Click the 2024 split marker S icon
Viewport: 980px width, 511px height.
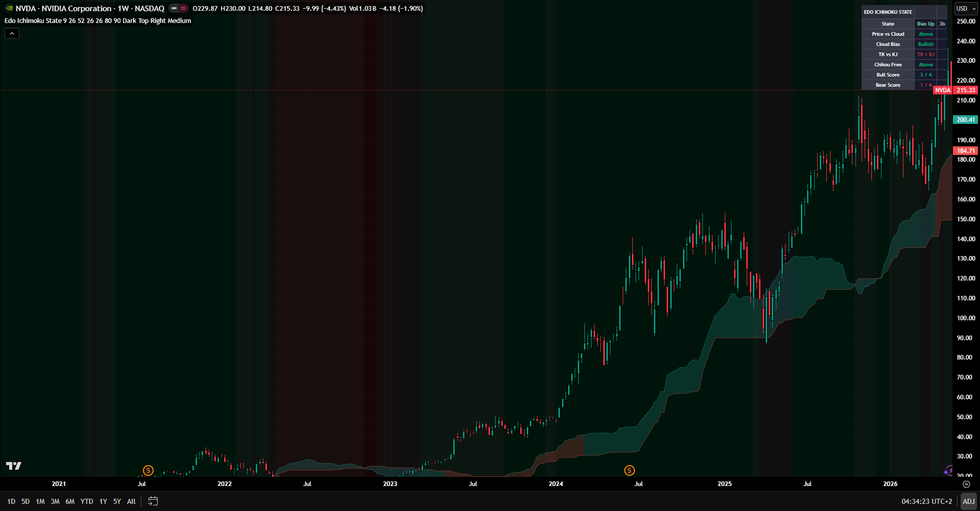[x=629, y=470]
